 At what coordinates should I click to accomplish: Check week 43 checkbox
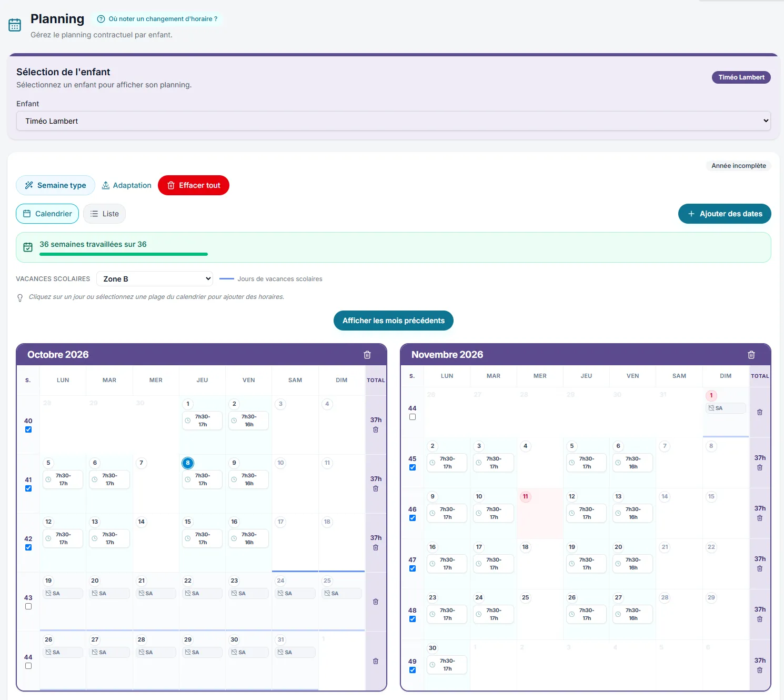[x=28, y=606]
